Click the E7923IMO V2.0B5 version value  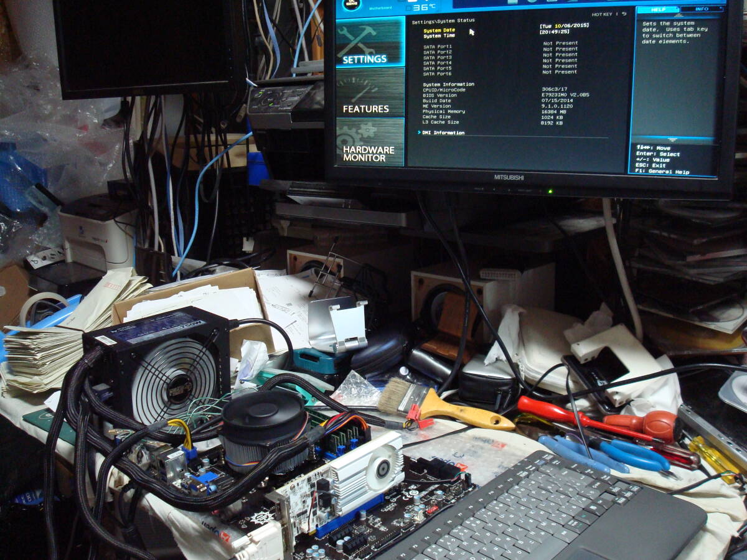tap(565, 95)
